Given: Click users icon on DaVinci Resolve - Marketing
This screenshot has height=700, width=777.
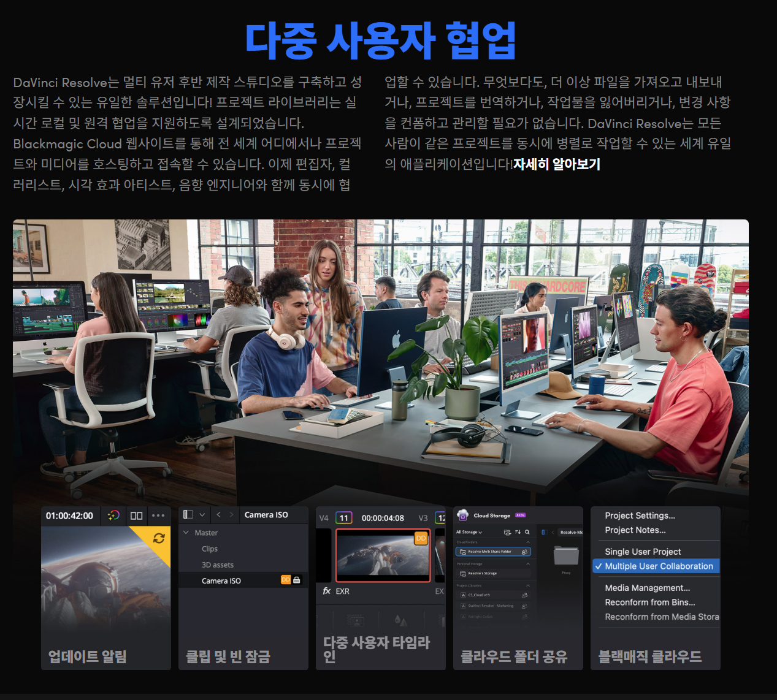Looking at the screenshot, I should [x=524, y=606].
